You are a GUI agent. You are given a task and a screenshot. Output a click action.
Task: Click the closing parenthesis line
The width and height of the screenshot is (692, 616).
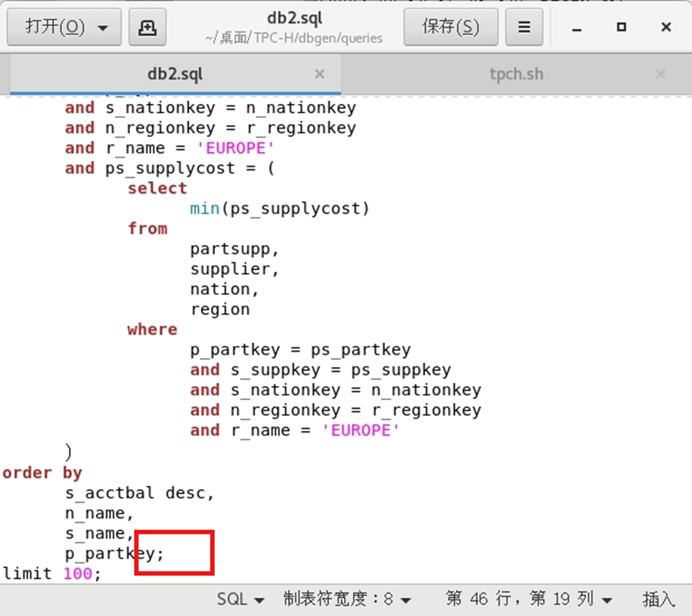pos(68,451)
